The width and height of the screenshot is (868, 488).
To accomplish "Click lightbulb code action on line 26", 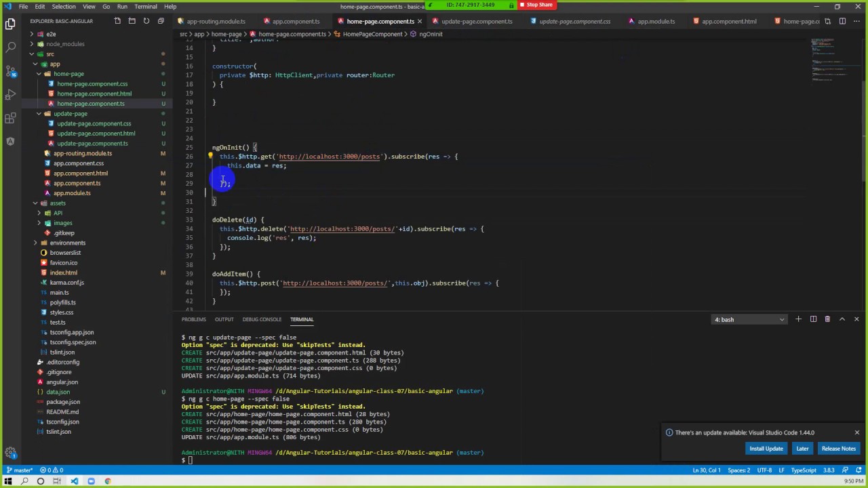I will point(210,156).
